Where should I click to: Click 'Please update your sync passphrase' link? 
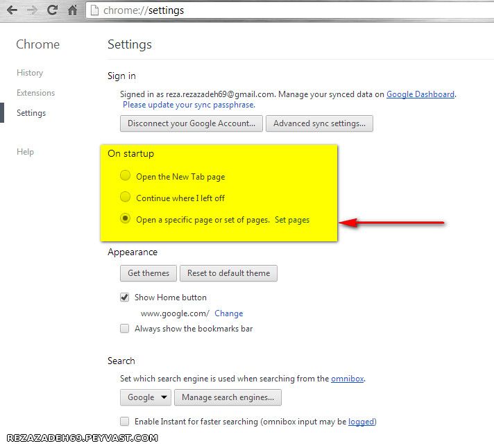click(189, 105)
